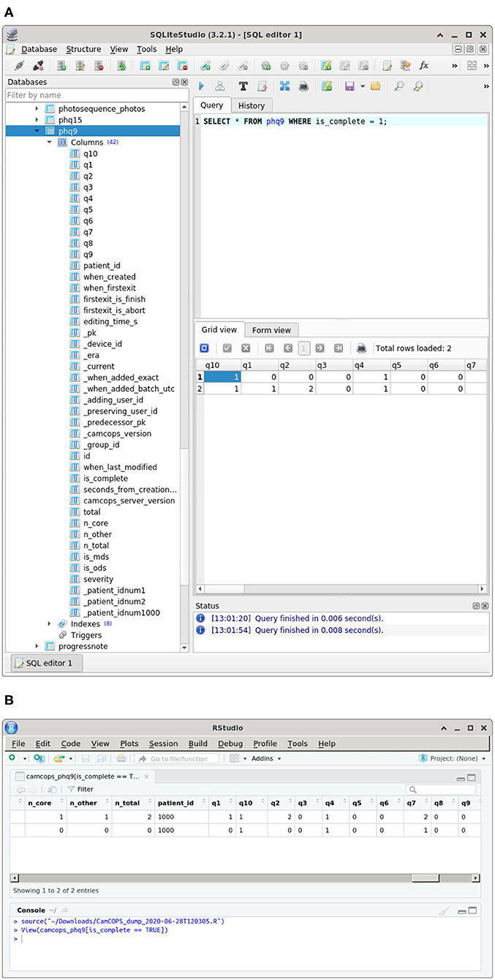Open the Save SQL dropdown arrow

pos(362,86)
